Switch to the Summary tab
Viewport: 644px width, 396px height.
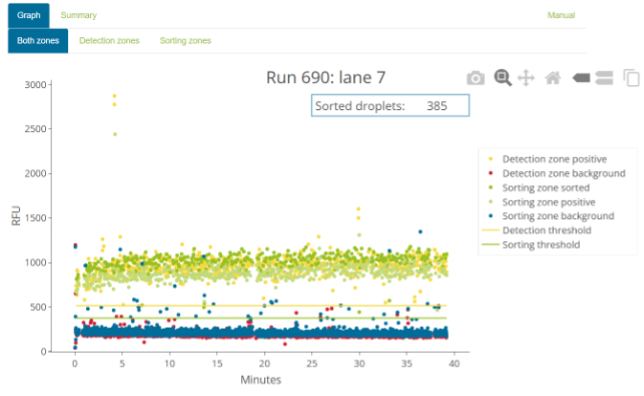[x=78, y=15]
